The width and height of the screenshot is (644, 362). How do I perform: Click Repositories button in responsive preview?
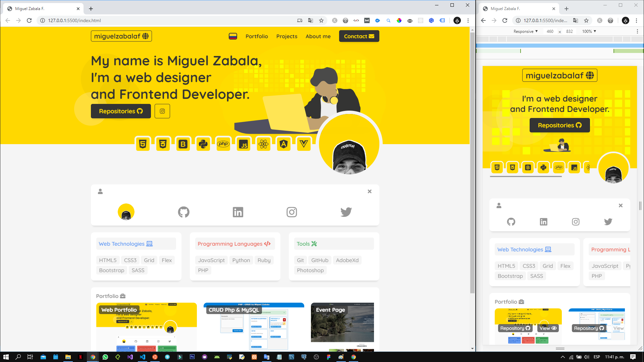click(560, 125)
